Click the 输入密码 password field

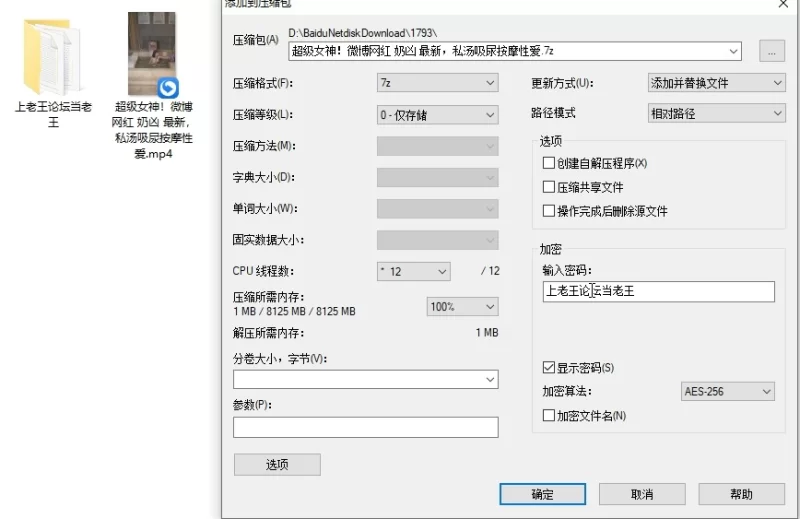pyautogui.click(x=658, y=291)
